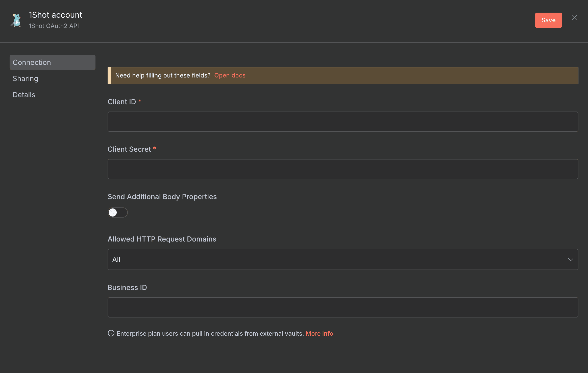Click the circled info icon beside the vault note
The height and width of the screenshot is (373, 588).
click(x=111, y=333)
